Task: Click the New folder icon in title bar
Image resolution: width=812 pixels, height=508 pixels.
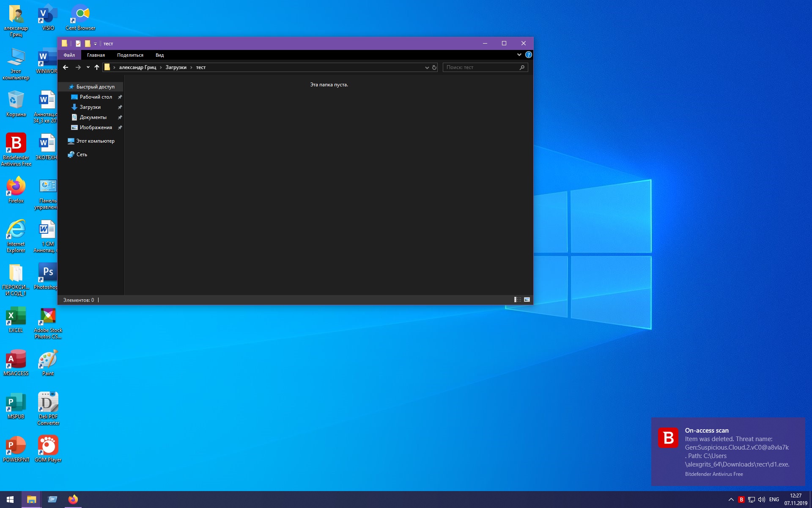Action: tap(88, 43)
